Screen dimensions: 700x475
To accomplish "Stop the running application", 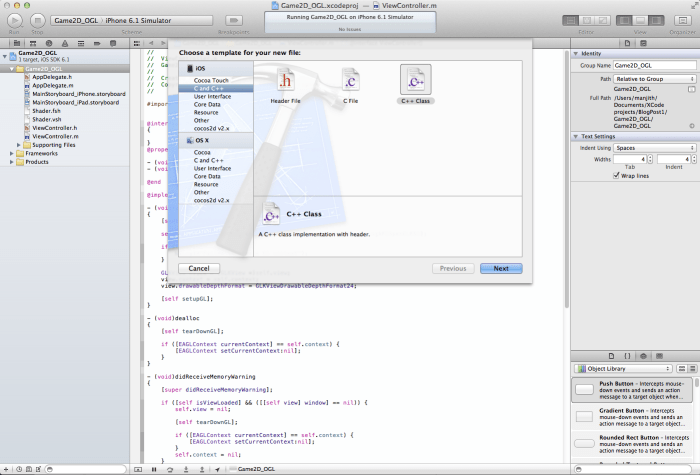I will pos(38,21).
